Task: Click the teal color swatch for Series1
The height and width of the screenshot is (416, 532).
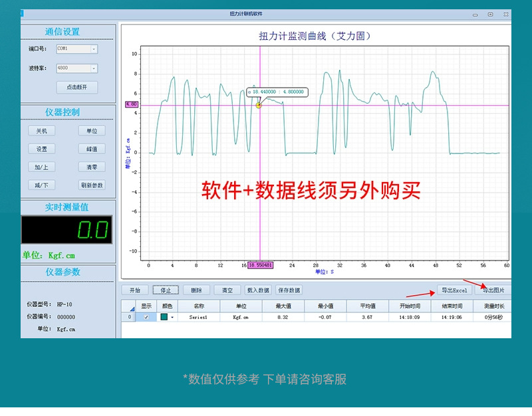Action: [164, 317]
